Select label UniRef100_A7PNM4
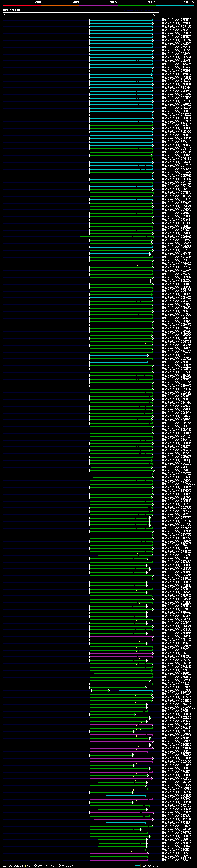The image size is (197, 868). tap(177, 84)
